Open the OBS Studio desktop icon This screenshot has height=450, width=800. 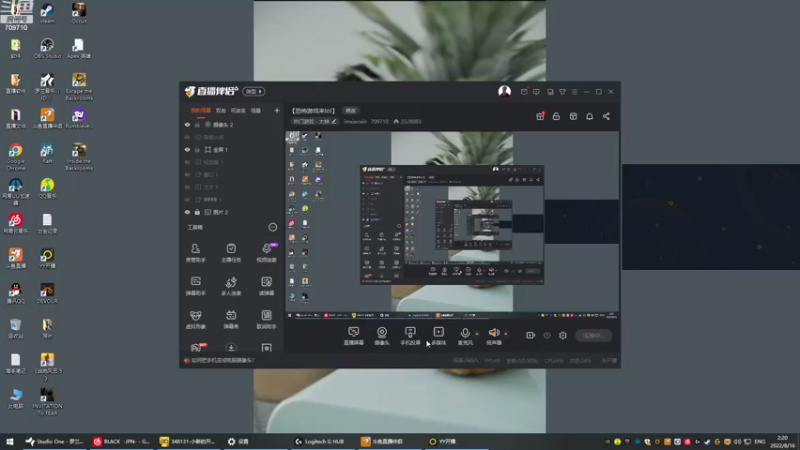[x=47, y=49]
